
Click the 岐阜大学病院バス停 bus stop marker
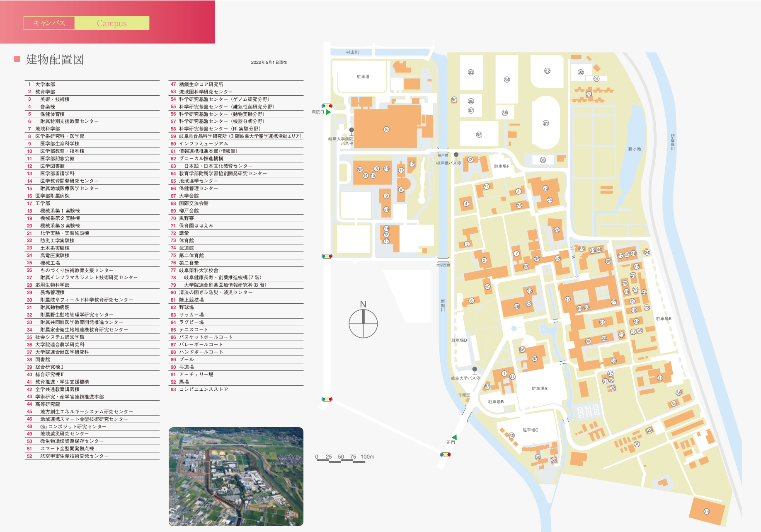tap(351, 130)
